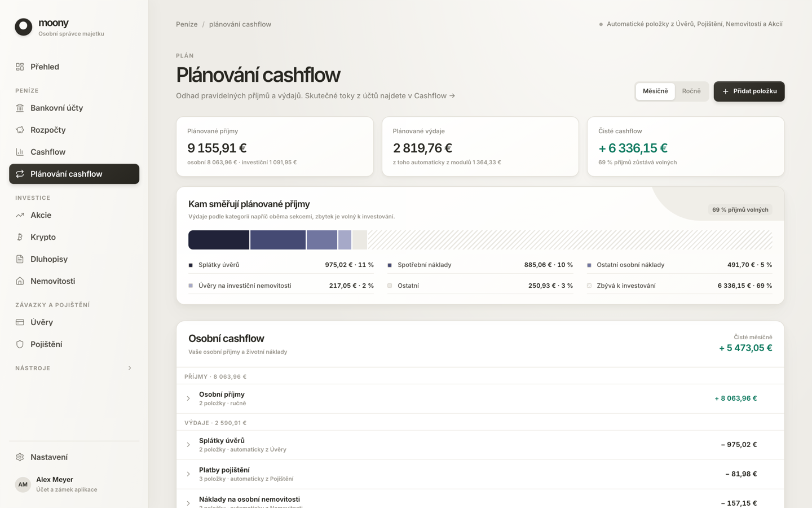Image resolution: width=812 pixels, height=508 pixels.
Task: Click the Plánované příjmy summary card
Action: click(275, 147)
